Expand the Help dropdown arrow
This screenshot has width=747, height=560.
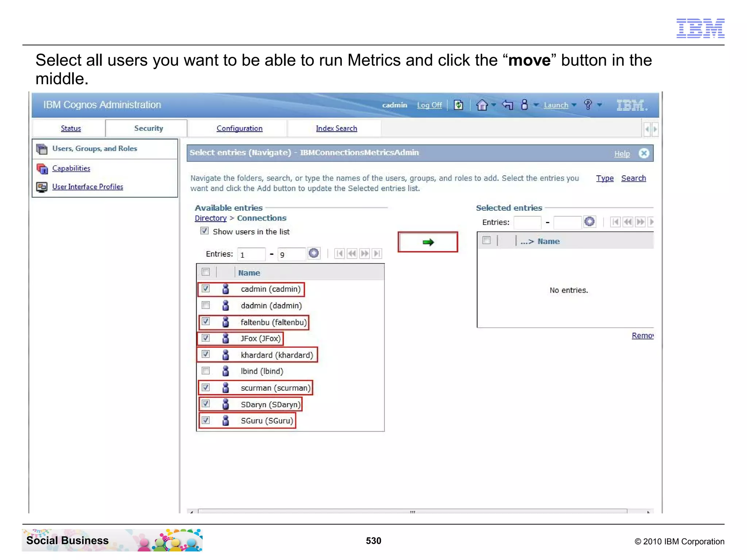pos(599,105)
